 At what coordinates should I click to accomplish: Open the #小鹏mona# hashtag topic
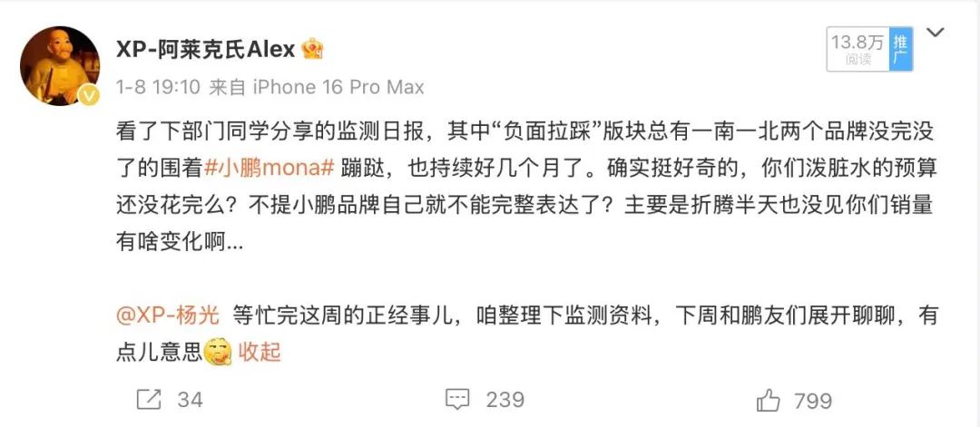click(x=271, y=168)
